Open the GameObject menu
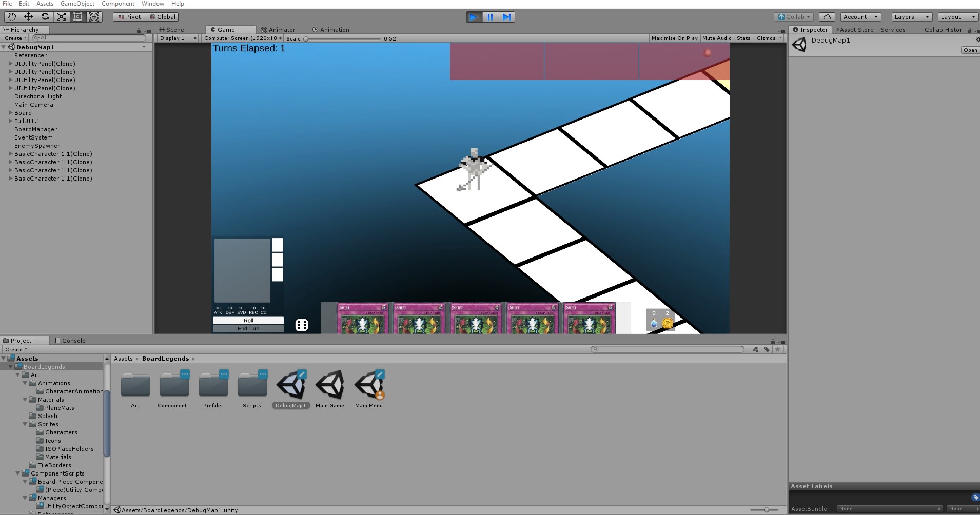980x515 pixels. point(77,4)
